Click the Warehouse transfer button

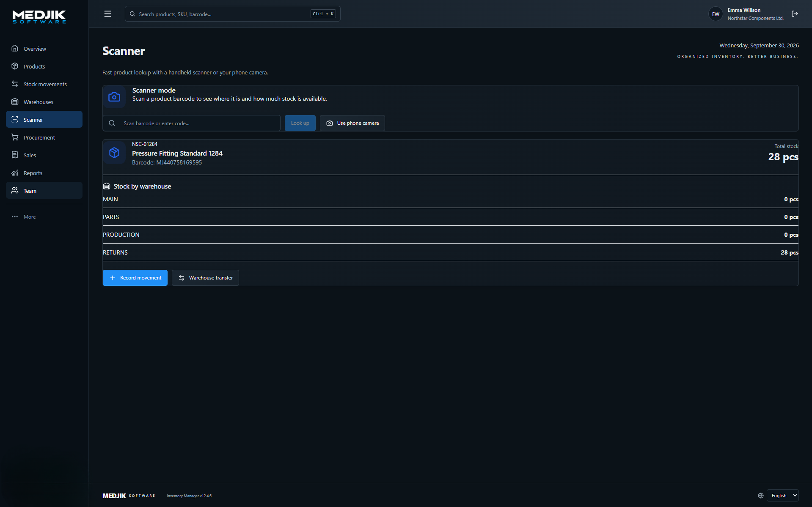[205, 278]
